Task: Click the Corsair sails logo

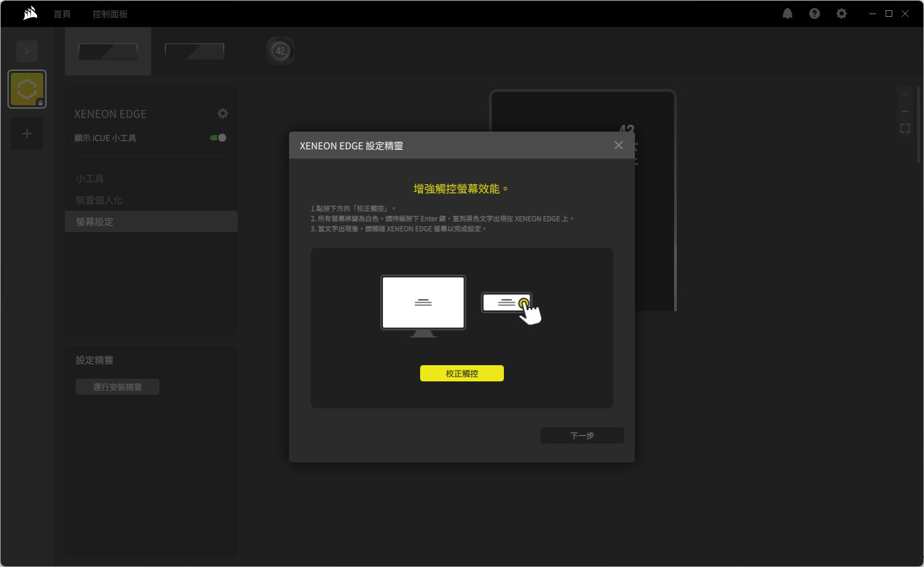Action: pos(30,13)
